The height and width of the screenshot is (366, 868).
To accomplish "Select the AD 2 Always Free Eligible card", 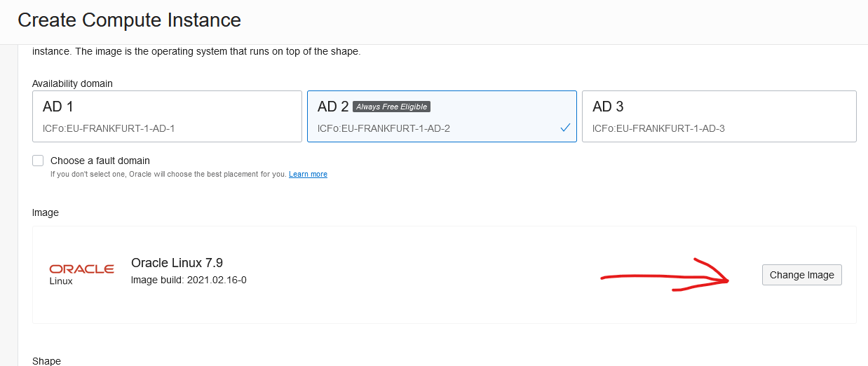I will (x=442, y=116).
